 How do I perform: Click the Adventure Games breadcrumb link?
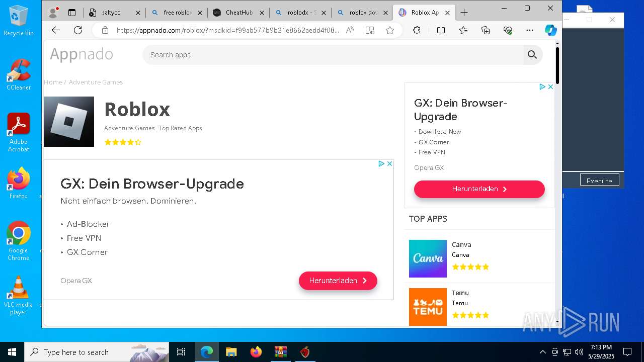pyautogui.click(x=96, y=82)
